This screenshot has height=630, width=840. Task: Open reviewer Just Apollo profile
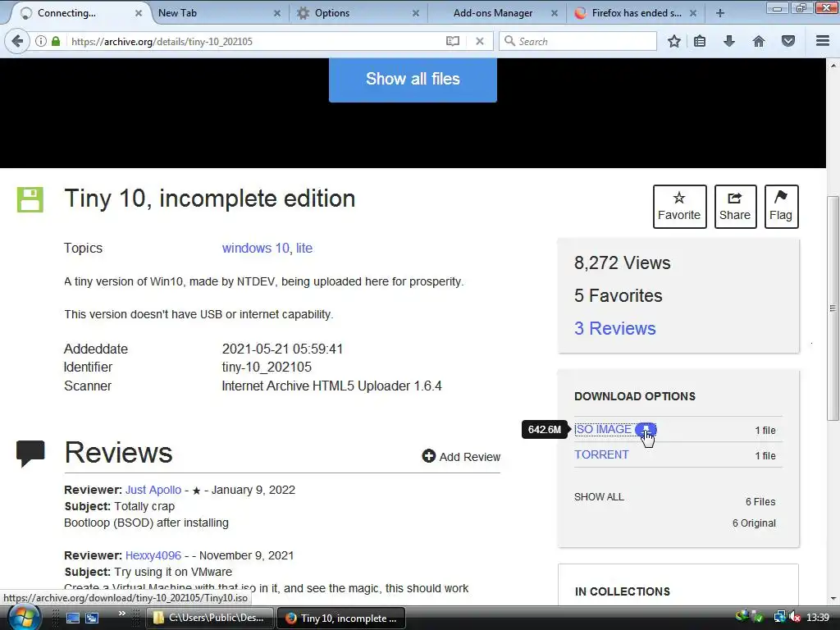coord(153,490)
